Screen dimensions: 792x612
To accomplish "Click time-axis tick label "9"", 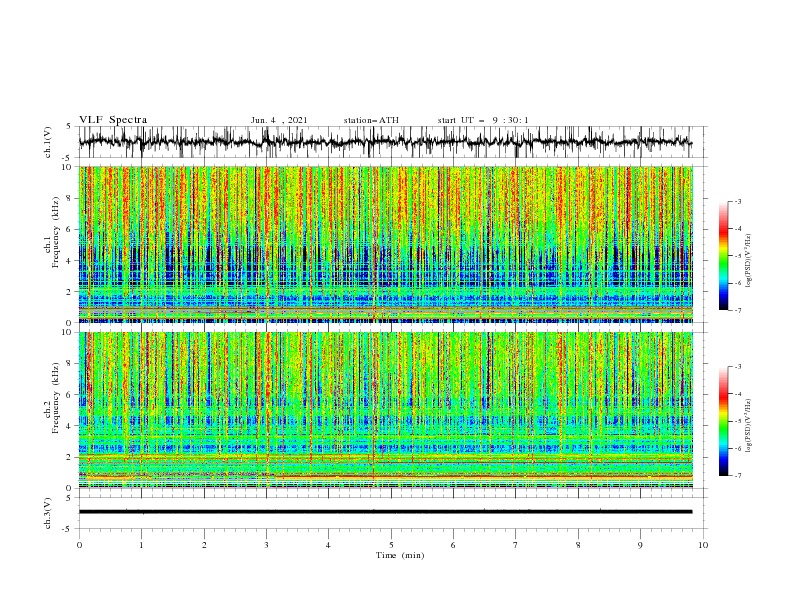I will point(640,545).
